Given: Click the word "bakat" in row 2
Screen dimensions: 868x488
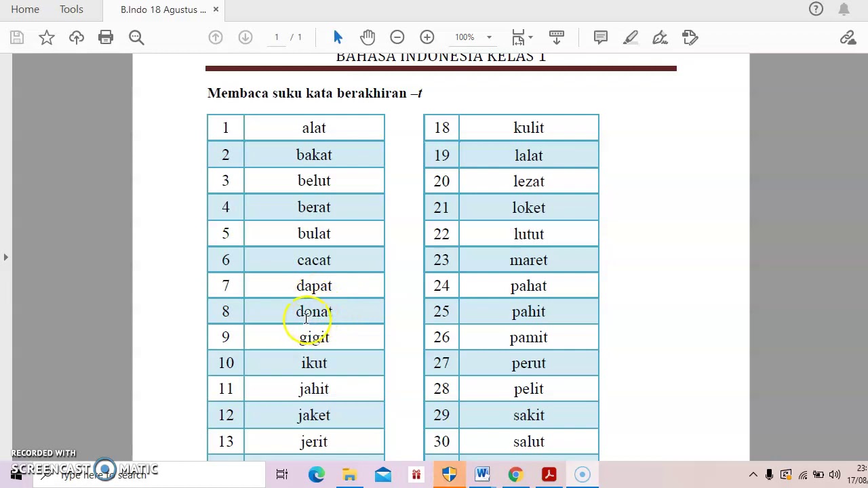Looking at the screenshot, I should click(x=314, y=155).
